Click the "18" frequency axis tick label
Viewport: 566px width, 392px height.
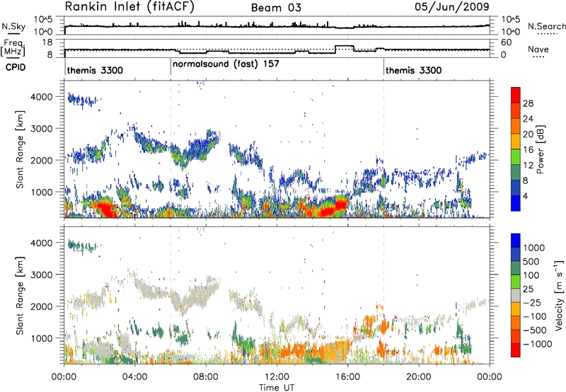pyautogui.click(x=47, y=42)
